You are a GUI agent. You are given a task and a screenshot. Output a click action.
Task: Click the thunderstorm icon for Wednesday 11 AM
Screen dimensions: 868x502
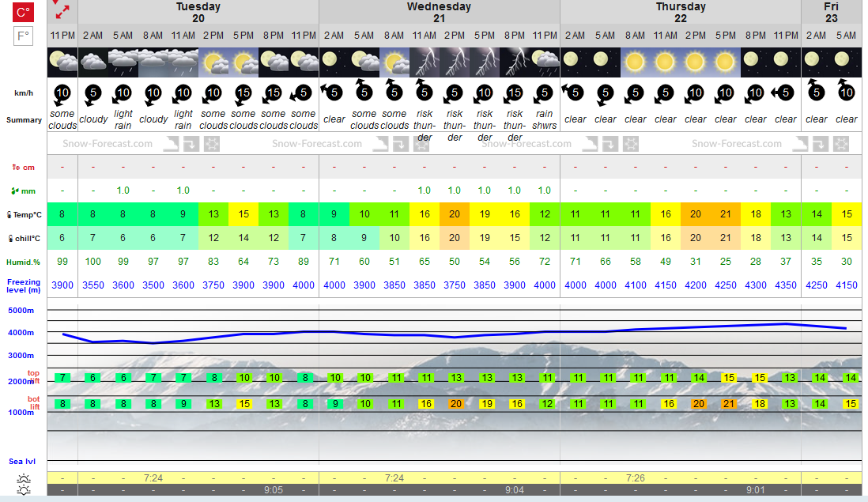(x=424, y=62)
